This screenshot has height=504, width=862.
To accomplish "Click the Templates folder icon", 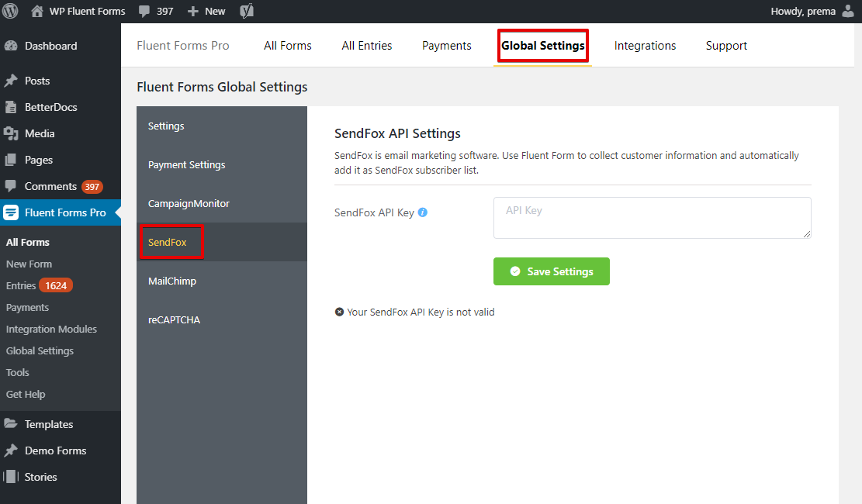I will [11, 424].
